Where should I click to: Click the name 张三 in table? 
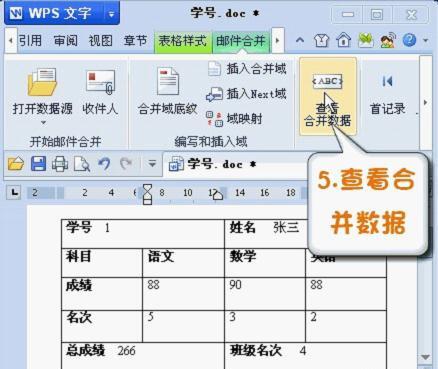point(286,228)
